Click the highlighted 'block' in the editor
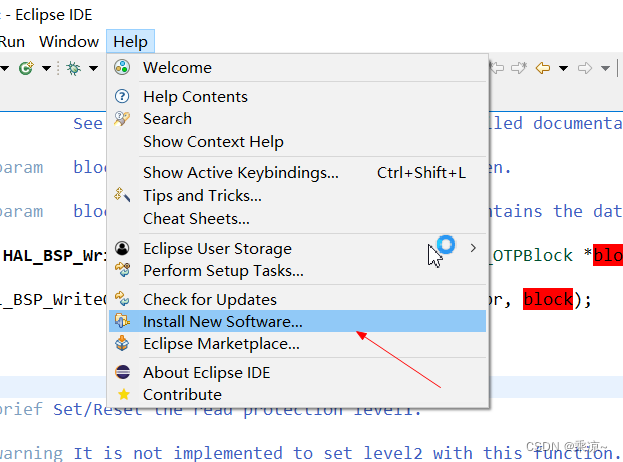Image resolution: width=623 pixels, height=462 pixels. point(548,299)
